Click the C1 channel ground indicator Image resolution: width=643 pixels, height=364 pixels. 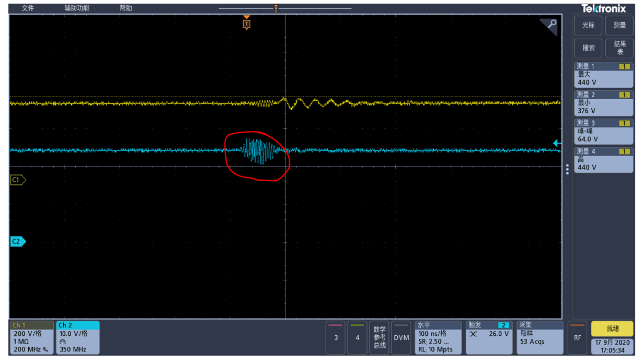(x=17, y=180)
